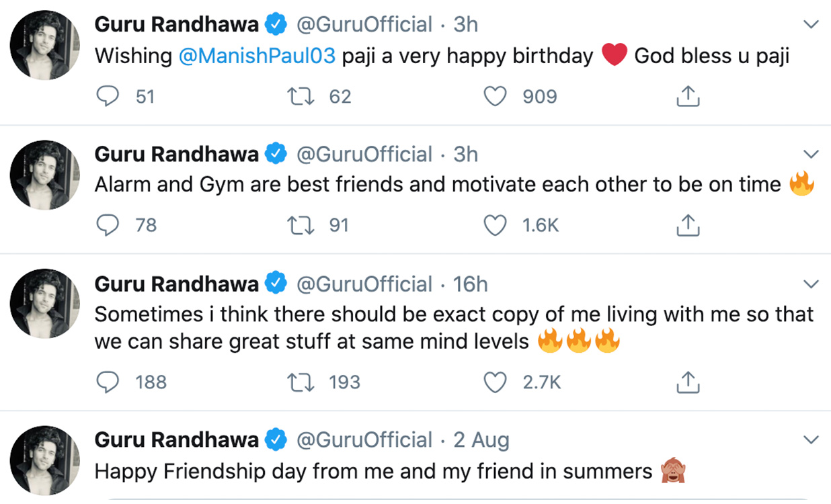The width and height of the screenshot is (831, 504).
Task: Like the exact copy of me tweet
Action: [x=496, y=382]
